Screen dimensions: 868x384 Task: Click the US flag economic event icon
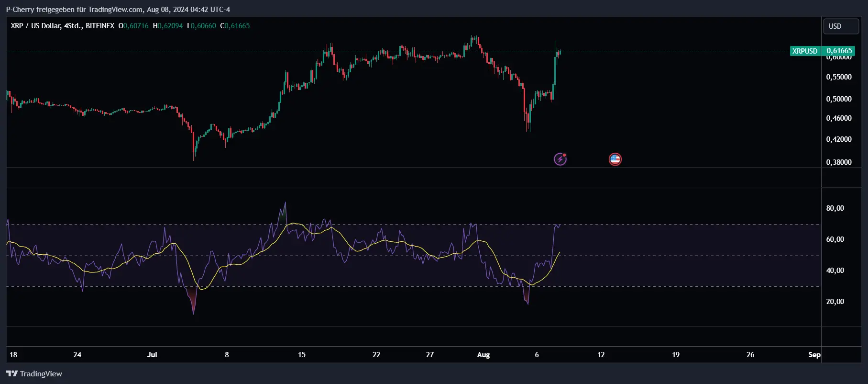(x=615, y=159)
